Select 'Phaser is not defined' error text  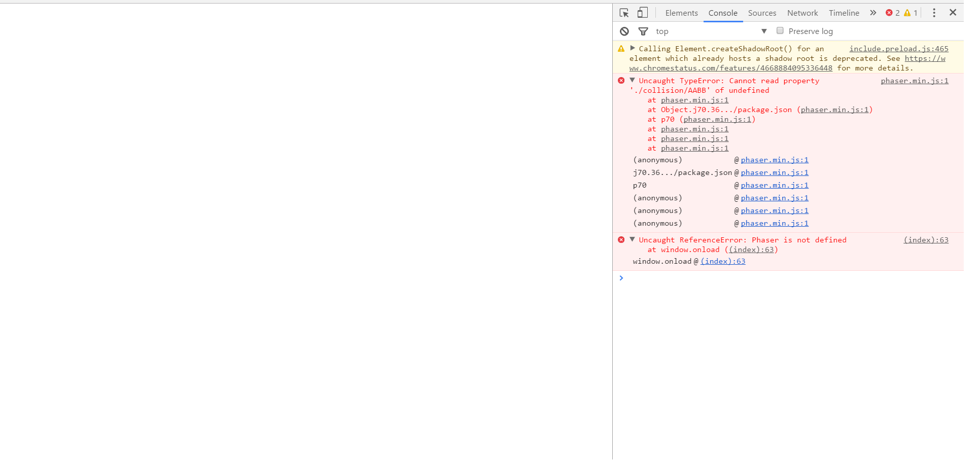point(799,240)
